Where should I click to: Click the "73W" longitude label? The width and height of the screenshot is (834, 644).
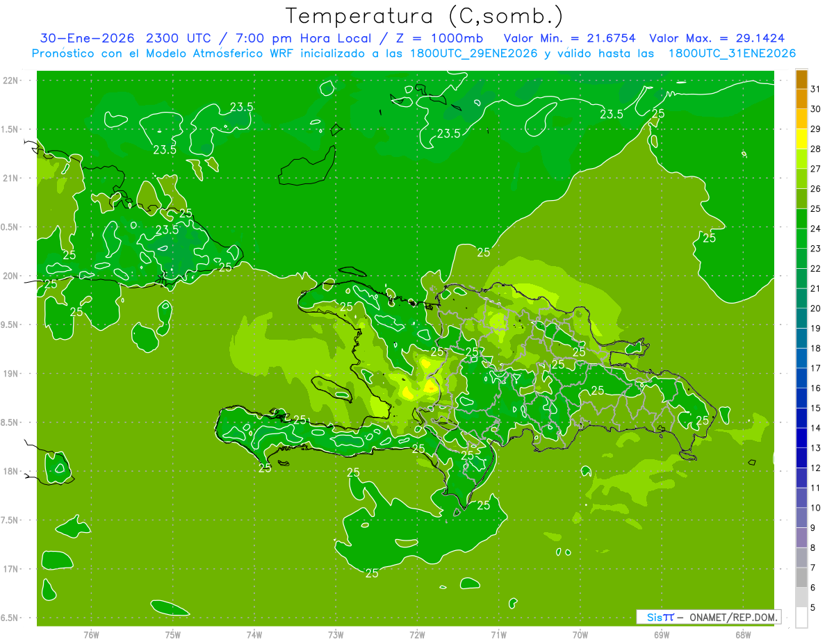[336, 635]
